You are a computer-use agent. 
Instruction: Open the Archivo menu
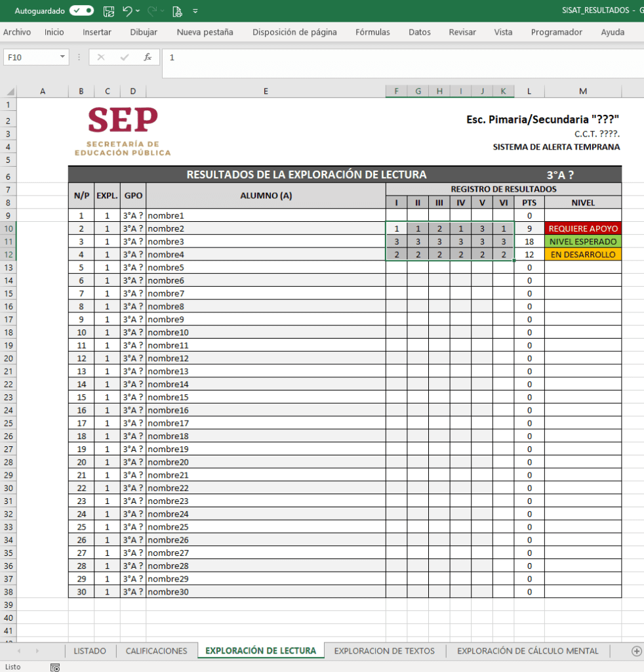[x=17, y=32]
